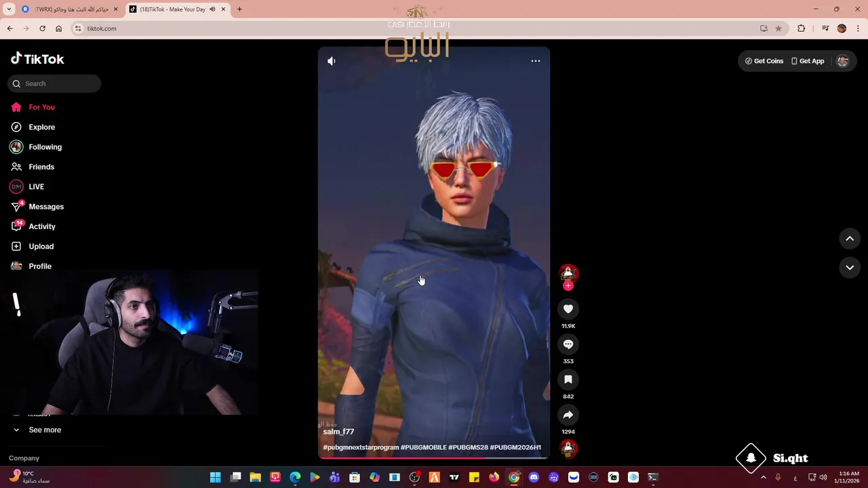Image resolution: width=868 pixels, height=488 pixels.
Task: Follow the creator with the plus badge
Action: tap(568, 286)
